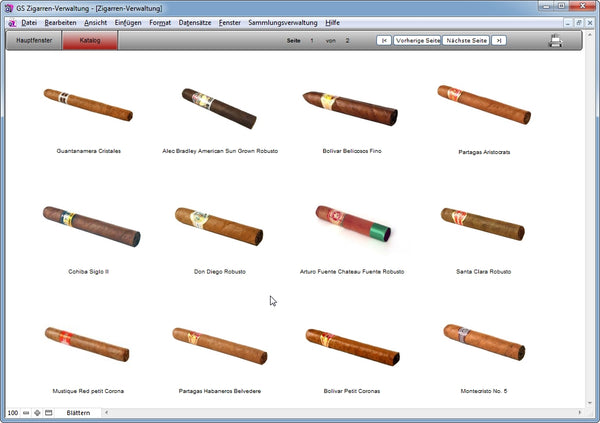Open the Datensätze menu
Image resolution: width=600 pixels, height=423 pixels.
195,23
